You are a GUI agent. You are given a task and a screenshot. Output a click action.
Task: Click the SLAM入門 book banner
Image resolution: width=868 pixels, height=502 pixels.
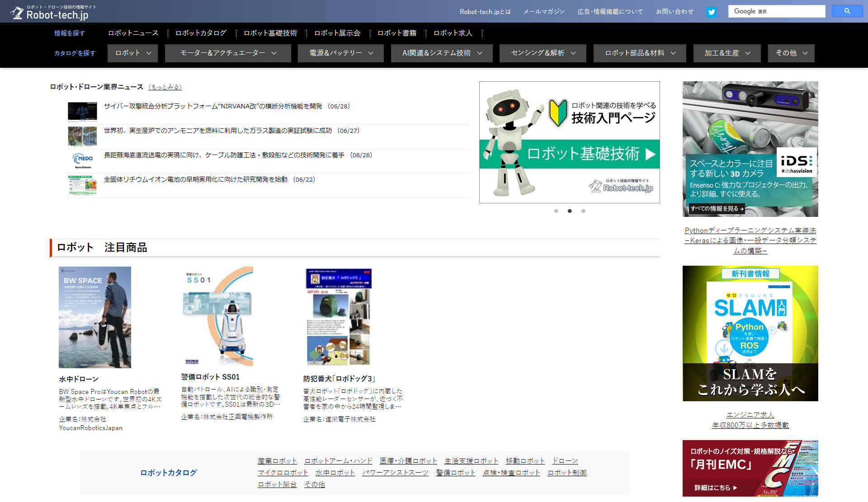coord(750,333)
